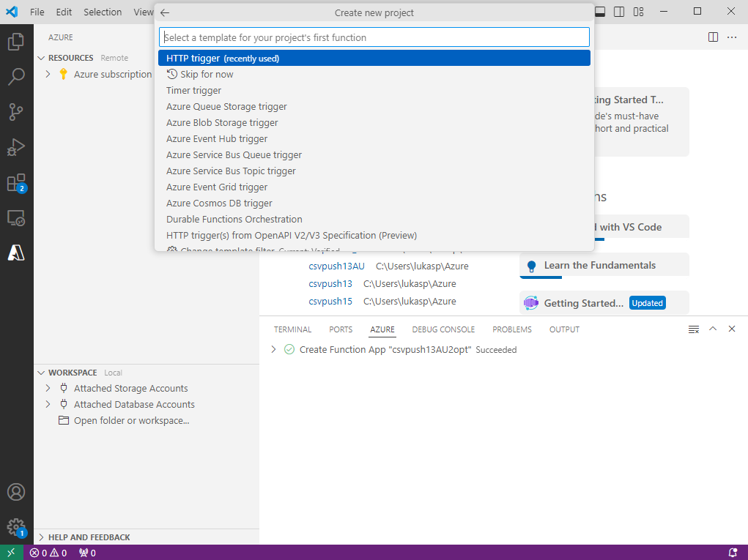748x560 pixels.
Task: Open the Manage settings gear
Action: pyautogui.click(x=16, y=526)
